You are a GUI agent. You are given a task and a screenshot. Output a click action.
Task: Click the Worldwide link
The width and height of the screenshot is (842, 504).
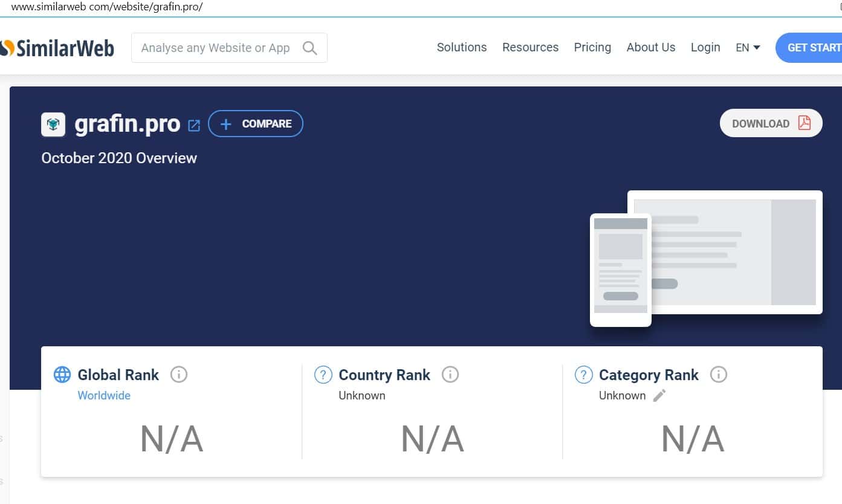[104, 395]
